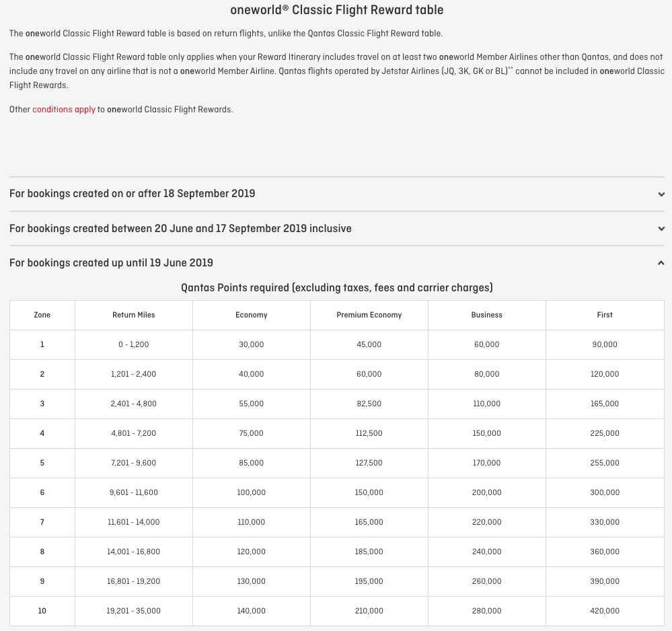Click Economy value 140,000

(252, 610)
